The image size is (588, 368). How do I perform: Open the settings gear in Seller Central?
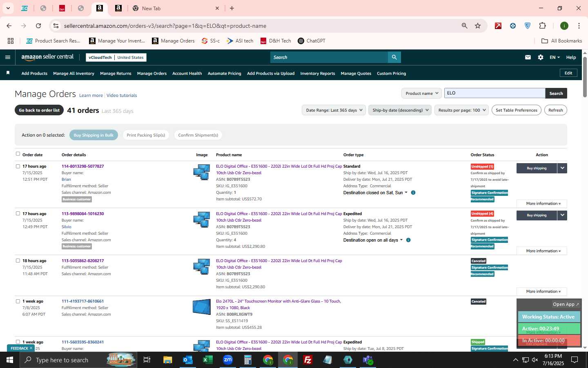pyautogui.click(x=541, y=57)
